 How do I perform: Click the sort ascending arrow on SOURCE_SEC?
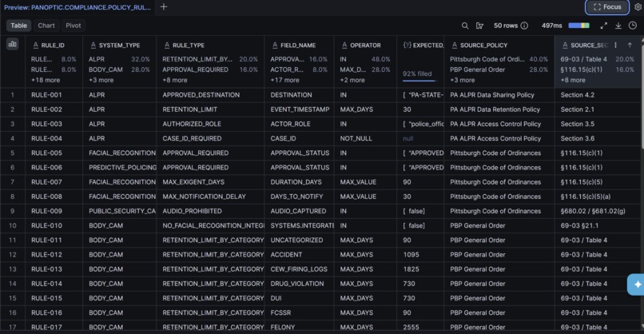click(630, 46)
